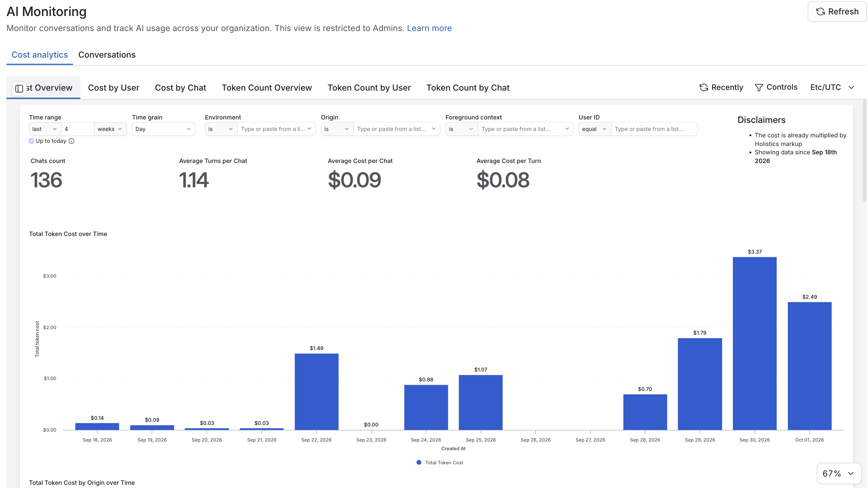Open the Origin 'is' operator dropdown
The width and height of the screenshot is (868, 488).
tap(337, 129)
